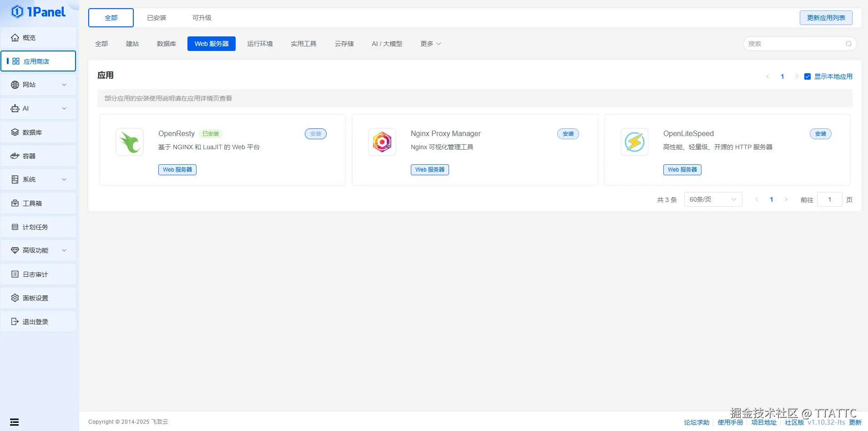Open the 论坛求助 footer link

pos(696,422)
